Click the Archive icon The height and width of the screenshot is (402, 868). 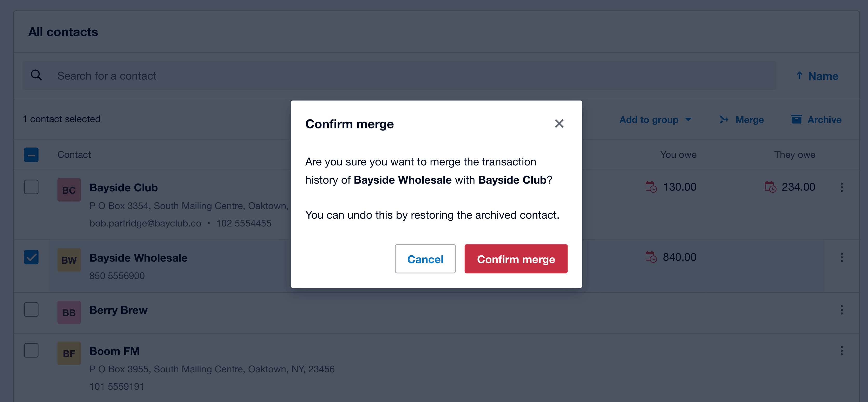click(796, 119)
